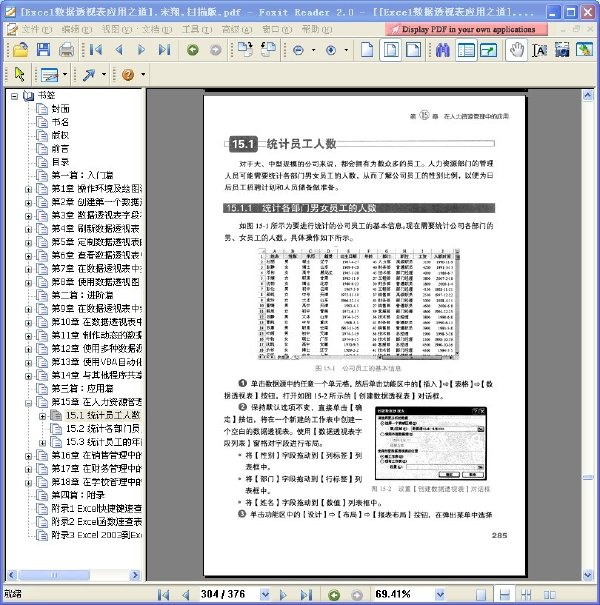Image resolution: width=600 pixels, height=605 pixels.
Task: Select the 15.2 bookmark entry
Action: (102, 429)
